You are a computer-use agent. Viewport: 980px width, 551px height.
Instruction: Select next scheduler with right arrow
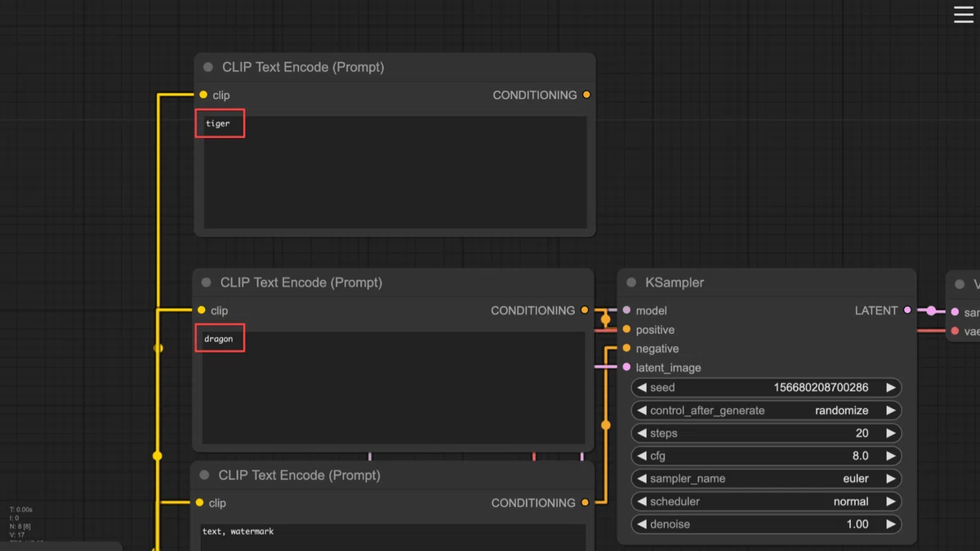(891, 501)
